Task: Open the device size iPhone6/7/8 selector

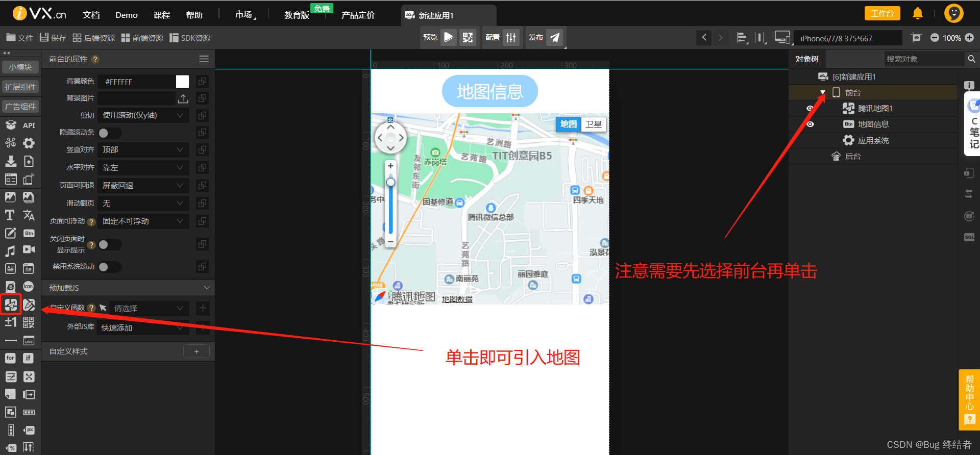Action: (848, 38)
